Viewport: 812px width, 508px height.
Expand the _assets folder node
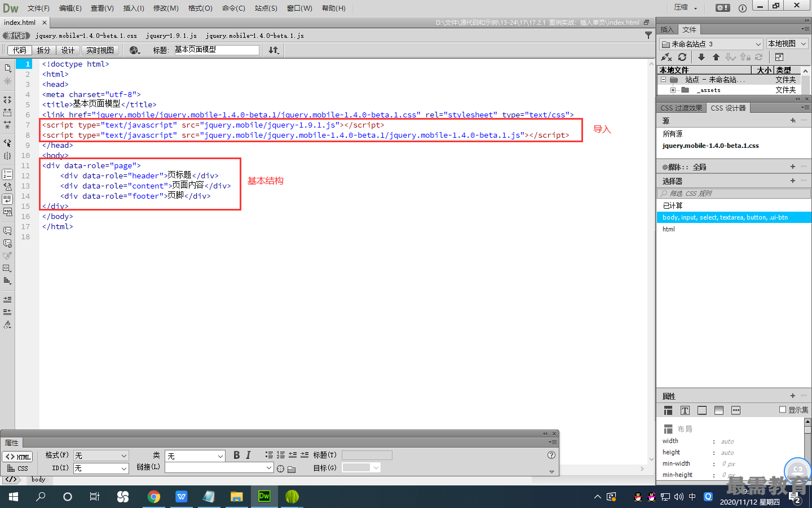pos(673,90)
